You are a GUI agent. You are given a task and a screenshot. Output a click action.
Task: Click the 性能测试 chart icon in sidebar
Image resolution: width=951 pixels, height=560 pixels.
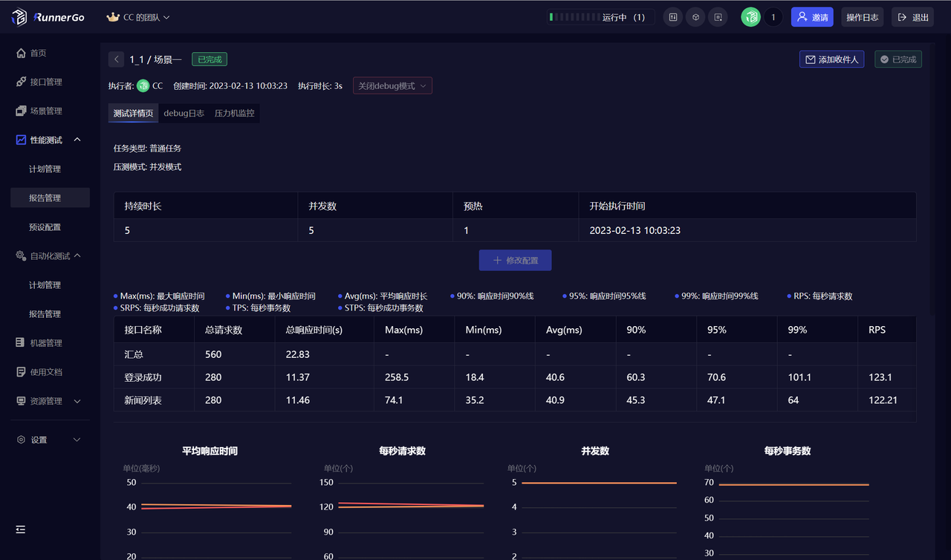[x=21, y=140]
